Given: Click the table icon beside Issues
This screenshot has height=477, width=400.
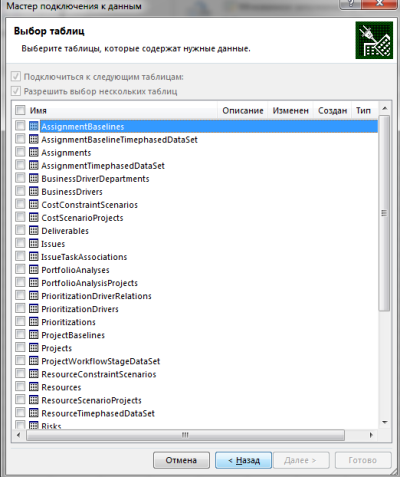Looking at the screenshot, I should (34, 243).
